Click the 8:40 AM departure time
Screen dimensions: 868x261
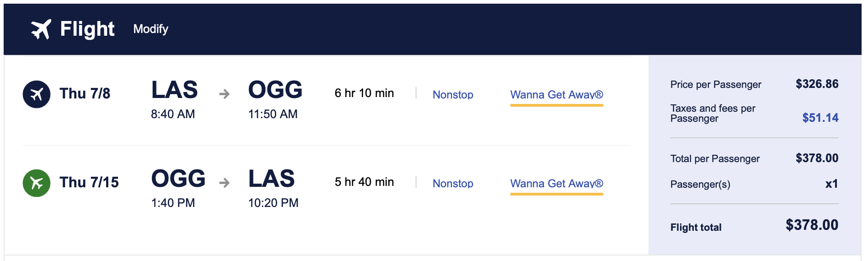173,114
